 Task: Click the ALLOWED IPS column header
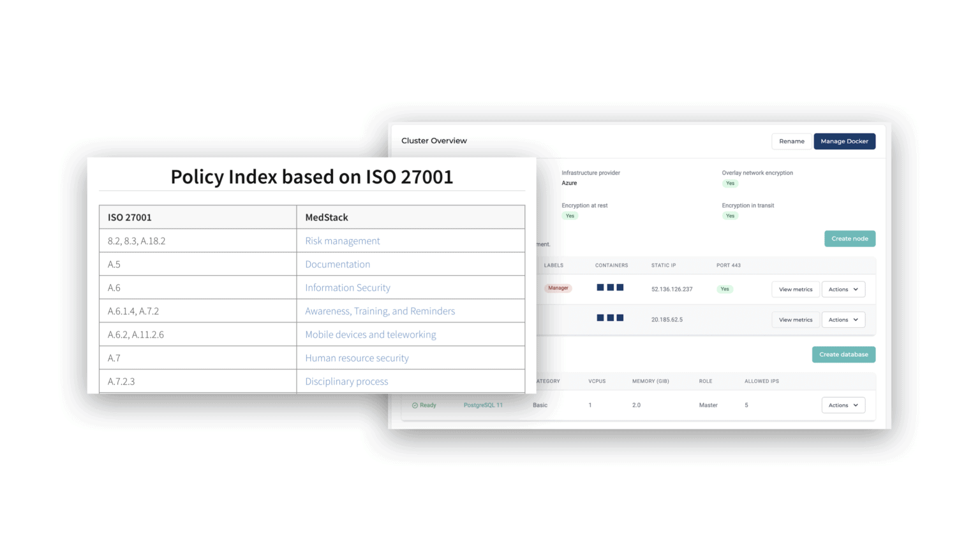(x=762, y=381)
